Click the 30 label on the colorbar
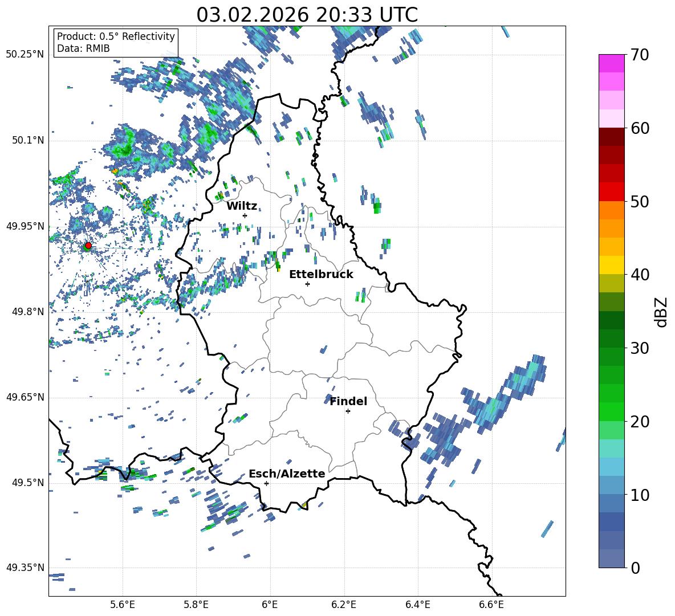 [640, 348]
